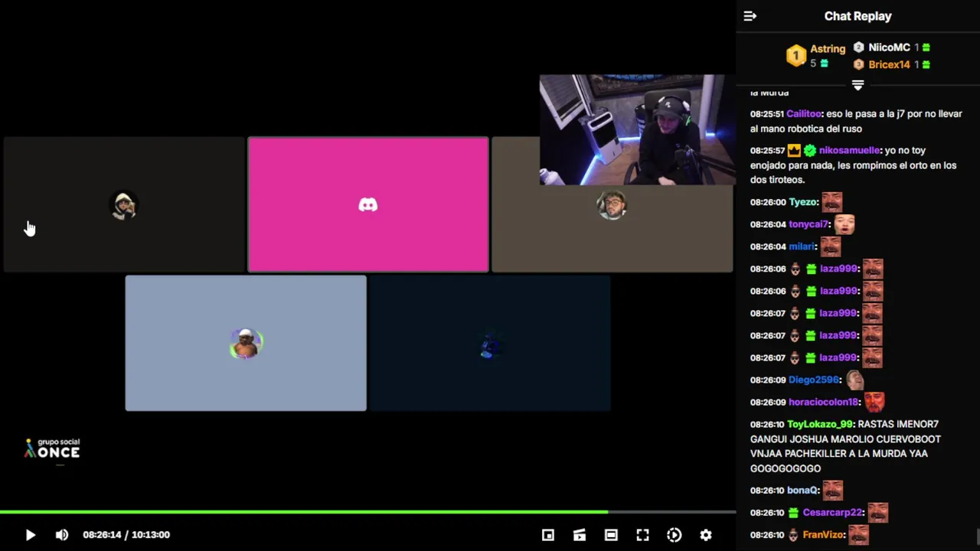Open the mini player icon
Viewport: 980px width, 551px height.
pos(548,535)
